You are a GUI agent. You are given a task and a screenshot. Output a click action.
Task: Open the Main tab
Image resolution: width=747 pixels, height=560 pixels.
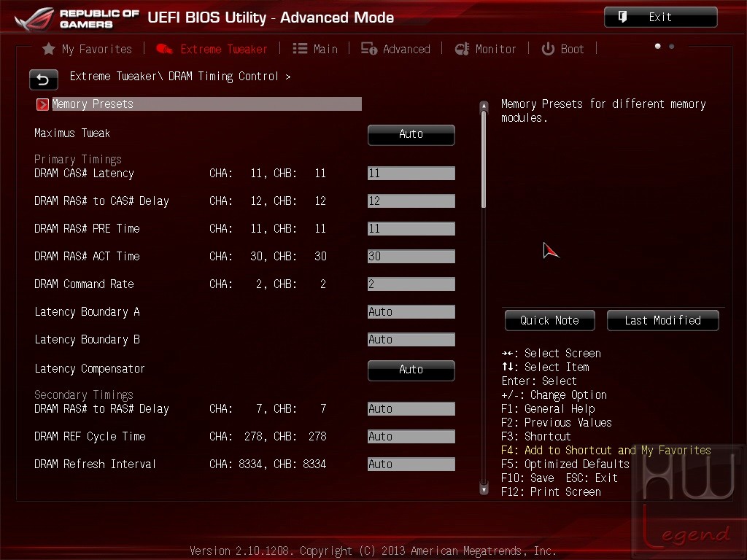(315, 49)
